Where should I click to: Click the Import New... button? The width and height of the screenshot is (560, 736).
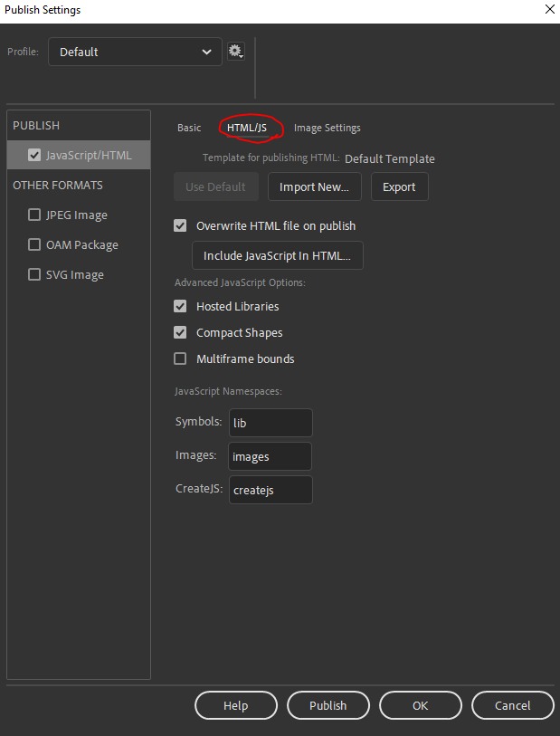[x=314, y=187]
